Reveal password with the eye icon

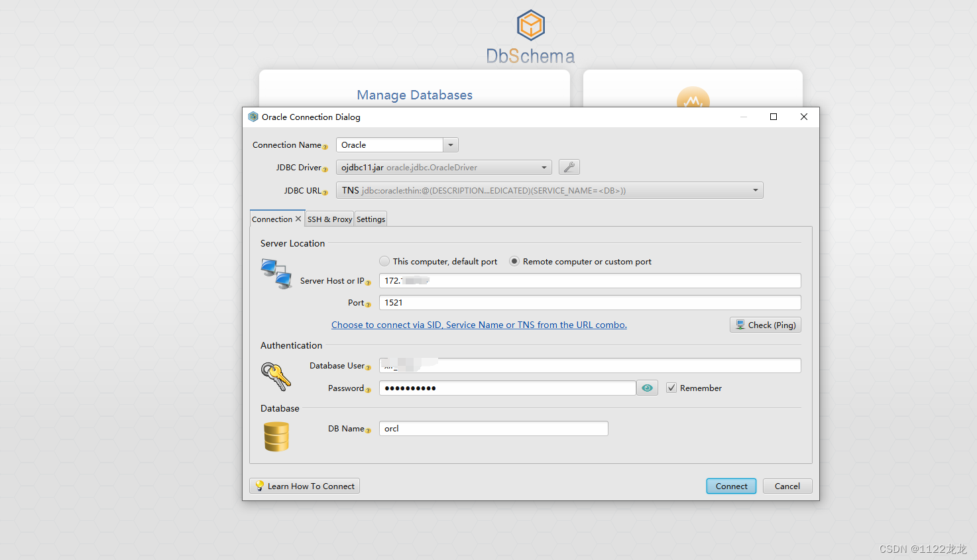(647, 388)
